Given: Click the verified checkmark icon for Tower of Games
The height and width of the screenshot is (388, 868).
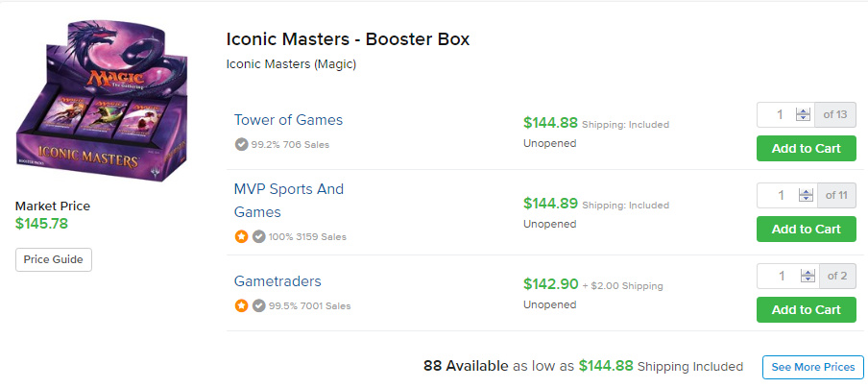Looking at the screenshot, I should (241, 144).
